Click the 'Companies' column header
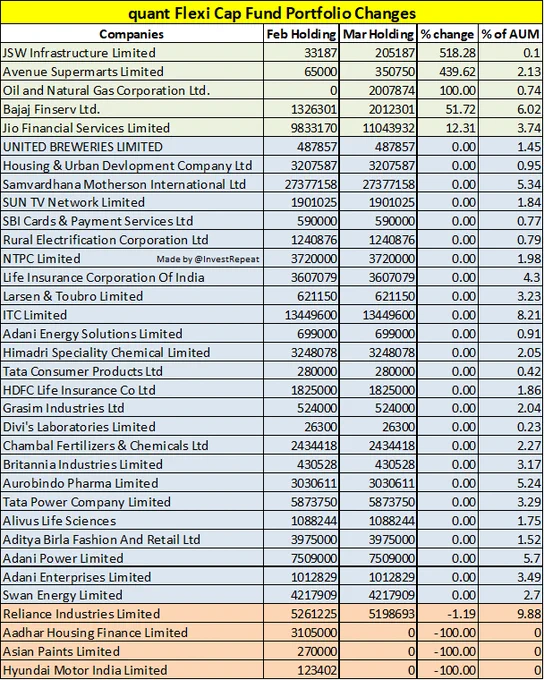544x680 pixels. [x=132, y=34]
